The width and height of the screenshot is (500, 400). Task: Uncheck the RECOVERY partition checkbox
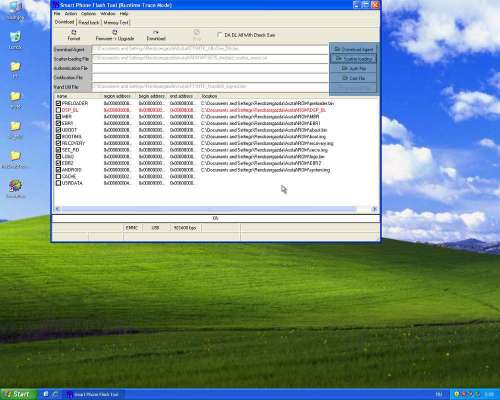pos(58,143)
